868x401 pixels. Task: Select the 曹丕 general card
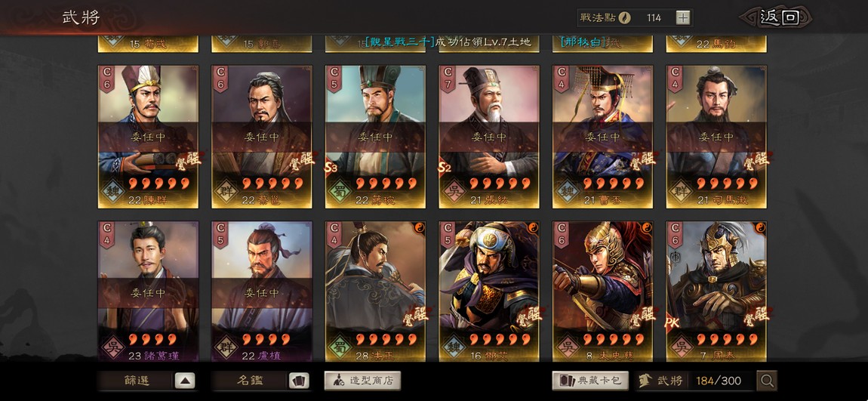[x=602, y=137]
